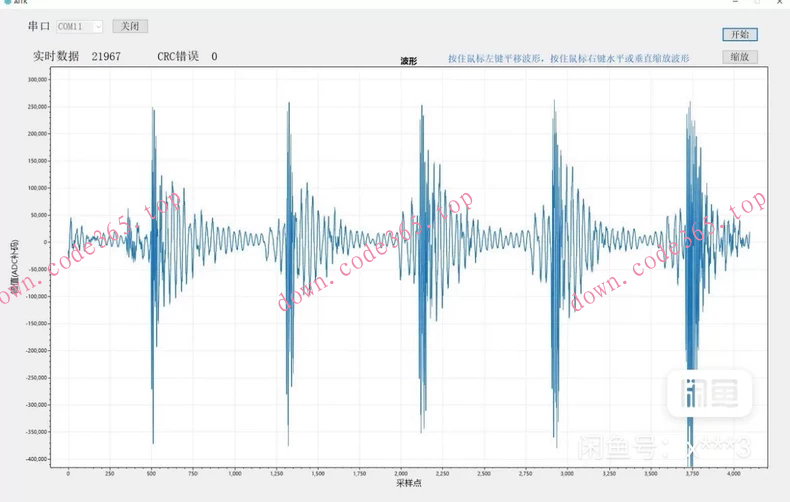This screenshot has height=502, width=790.
Task: Click the y-axis tick label -400,000
Action: point(36,459)
